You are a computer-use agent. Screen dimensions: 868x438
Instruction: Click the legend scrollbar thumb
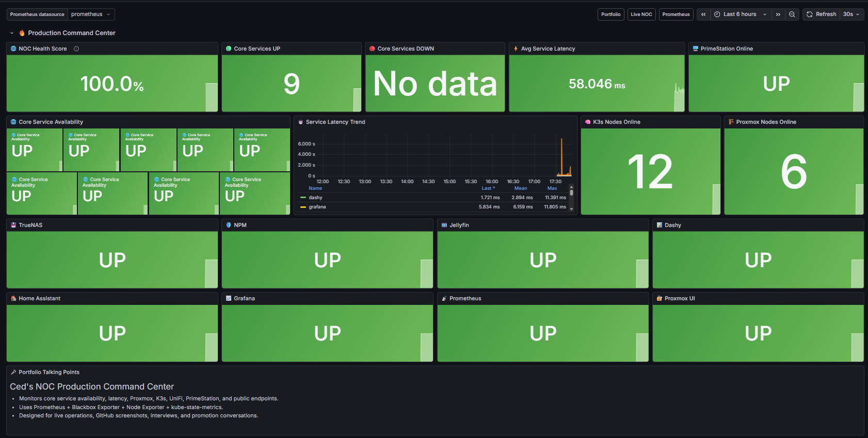(x=571, y=192)
